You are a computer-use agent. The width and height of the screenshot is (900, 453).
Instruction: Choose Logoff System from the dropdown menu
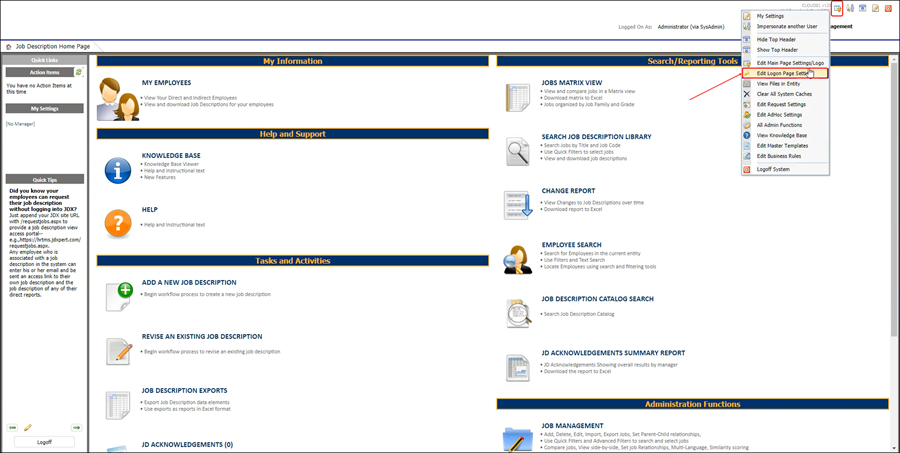point(772,169)
